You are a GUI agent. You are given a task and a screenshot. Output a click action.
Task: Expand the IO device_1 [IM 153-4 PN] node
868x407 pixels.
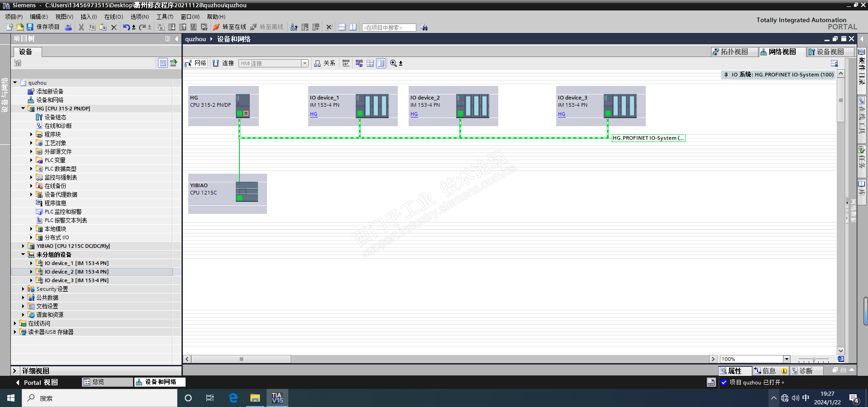pos(31,263)
